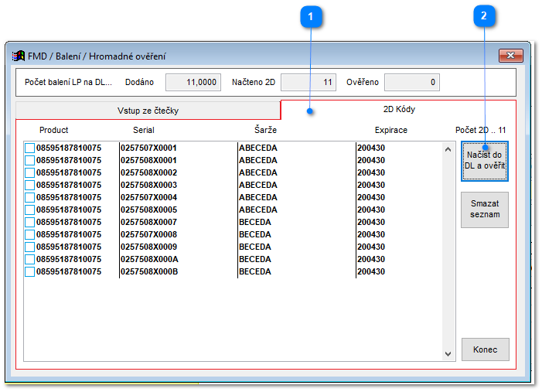Select serial cell 0257508X0002
Viewport: 542px width, 392px height.
(148, 173)
